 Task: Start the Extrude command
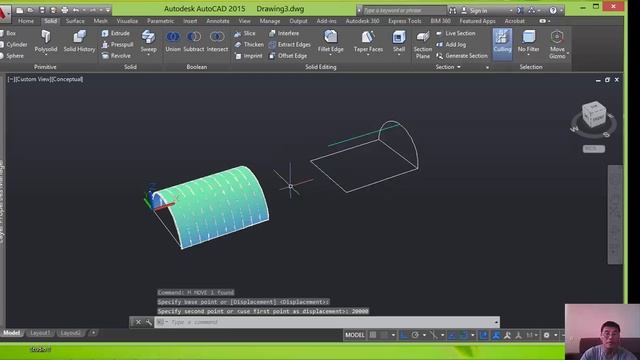pos(116,33)
